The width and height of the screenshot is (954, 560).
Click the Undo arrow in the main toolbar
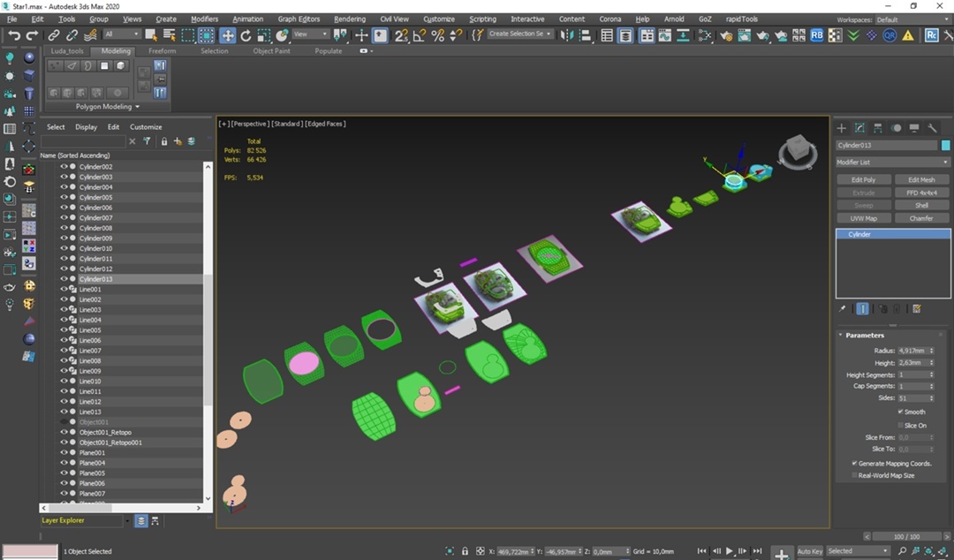click(13, 35)
